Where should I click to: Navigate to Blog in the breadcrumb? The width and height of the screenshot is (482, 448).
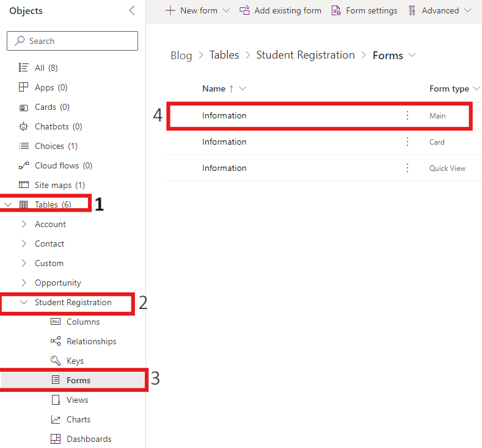[x=181, y=56]
